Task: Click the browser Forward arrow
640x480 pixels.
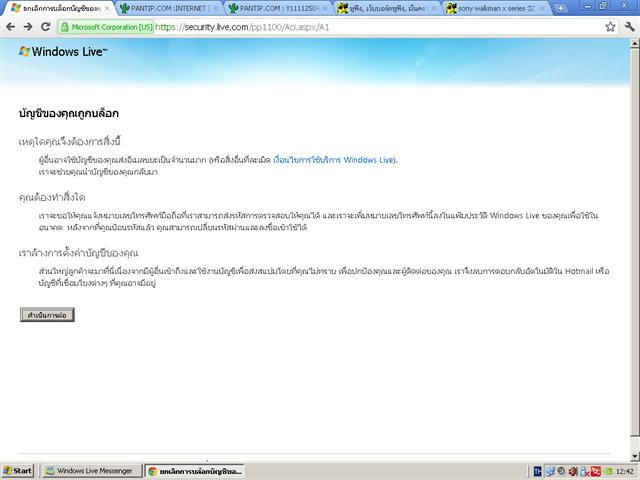Action: tap(28, 27)
